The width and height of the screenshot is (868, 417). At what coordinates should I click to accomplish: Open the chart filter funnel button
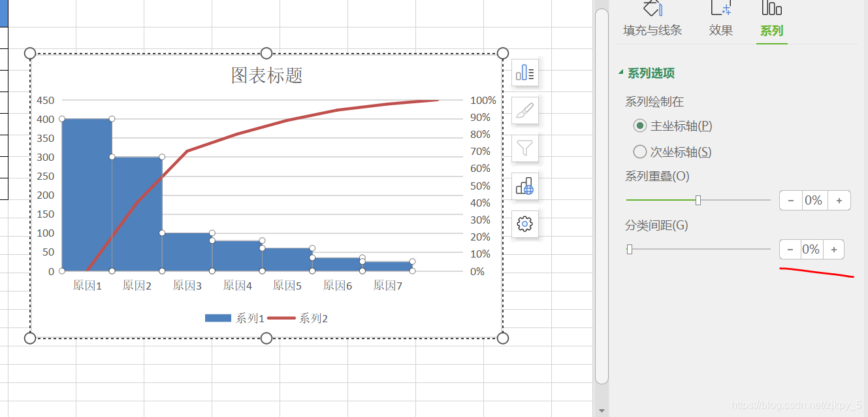525,148
